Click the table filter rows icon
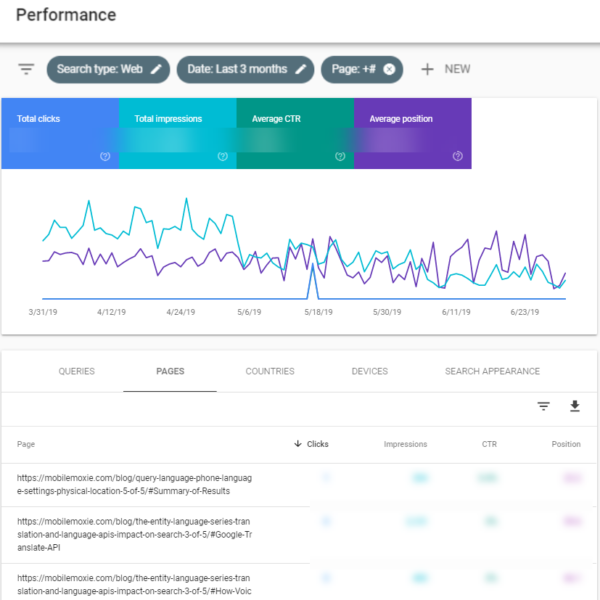Viewport: 600px width, 600px height. [x=544, y=406]
